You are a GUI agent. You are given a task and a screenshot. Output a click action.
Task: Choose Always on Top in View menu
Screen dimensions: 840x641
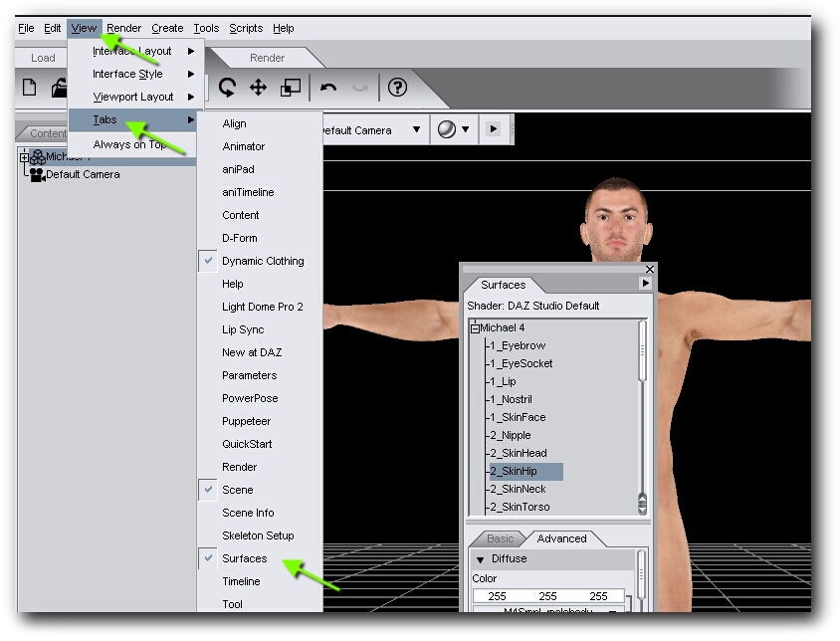(132, 144)
